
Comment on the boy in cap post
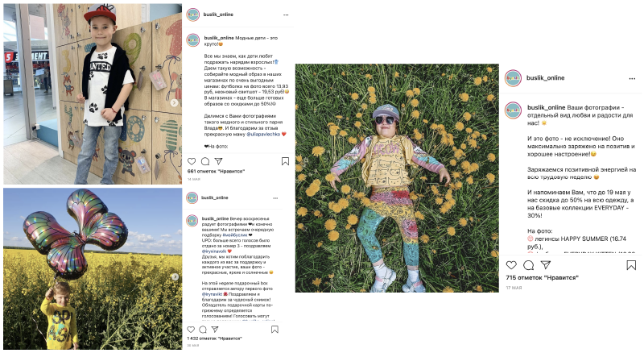coord(205,161)
